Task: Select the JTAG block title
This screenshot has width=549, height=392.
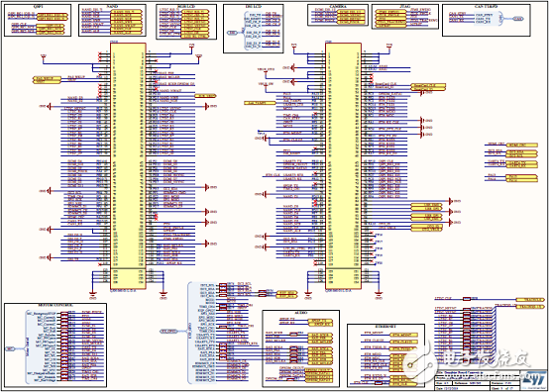Action: [404, 7]
